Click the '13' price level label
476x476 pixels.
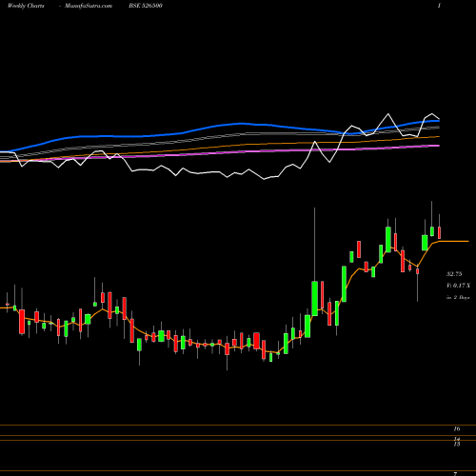[457, 445]
